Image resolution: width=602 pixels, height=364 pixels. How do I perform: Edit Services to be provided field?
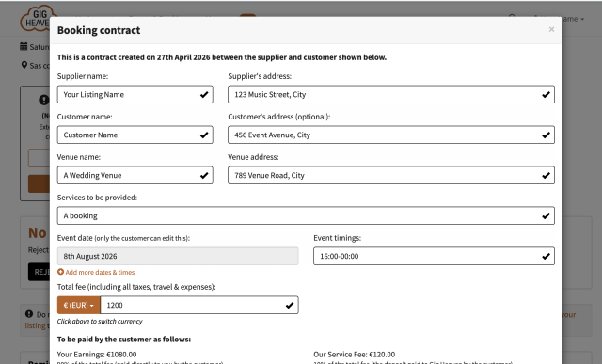click(x=306, y=215)
